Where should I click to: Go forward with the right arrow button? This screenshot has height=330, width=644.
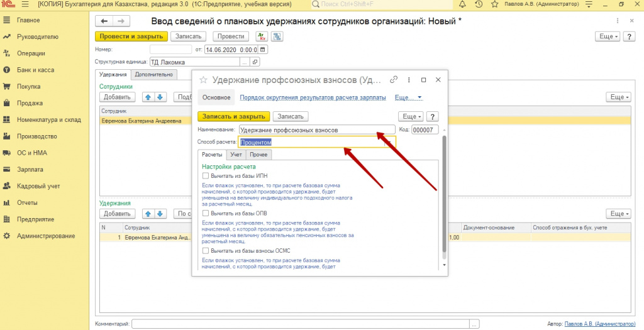121,21
